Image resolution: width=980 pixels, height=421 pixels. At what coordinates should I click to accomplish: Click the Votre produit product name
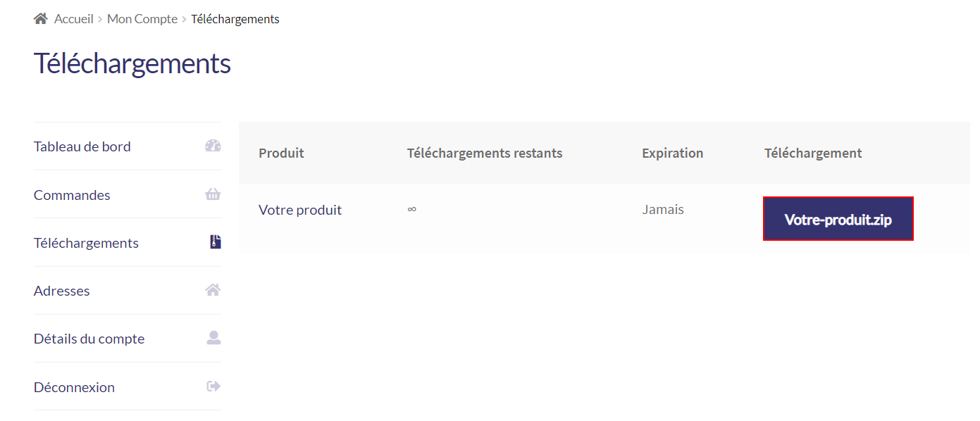point(300,210)
